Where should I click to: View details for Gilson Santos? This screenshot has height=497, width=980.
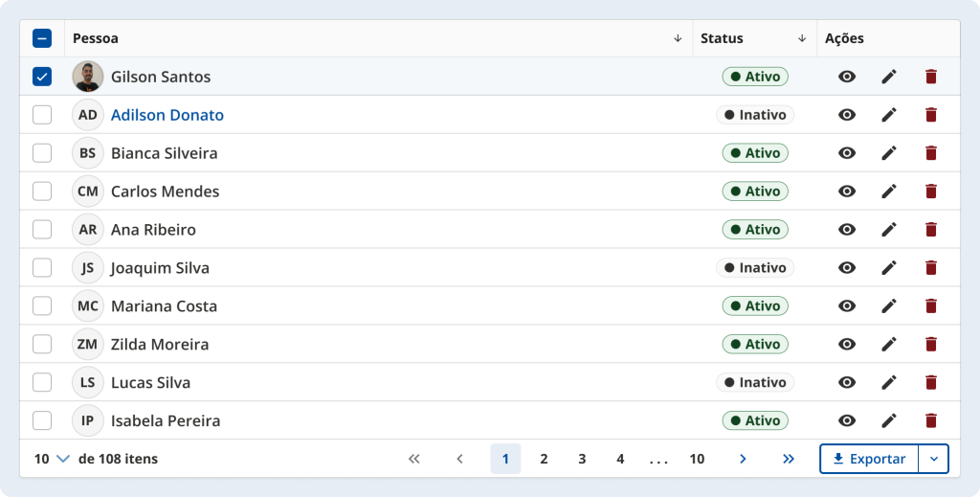[846, 77]
